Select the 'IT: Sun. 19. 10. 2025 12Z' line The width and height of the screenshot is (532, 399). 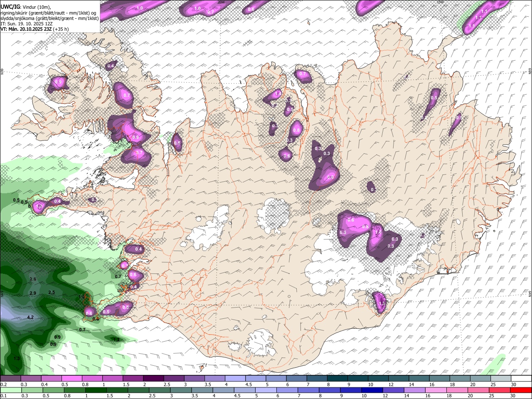coord(27,24)
